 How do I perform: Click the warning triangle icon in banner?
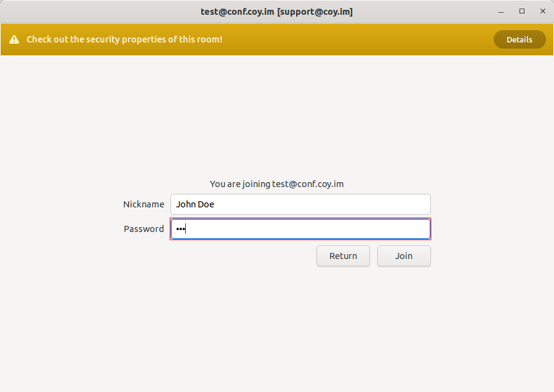point(14,39)
